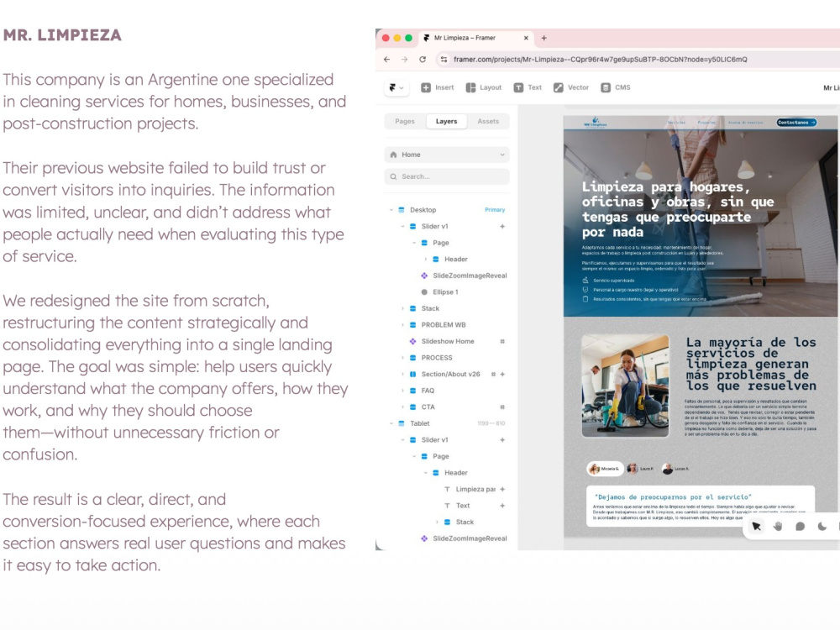Focus the layers Search field
840x630 pixels.
click(x=447, y=176)
